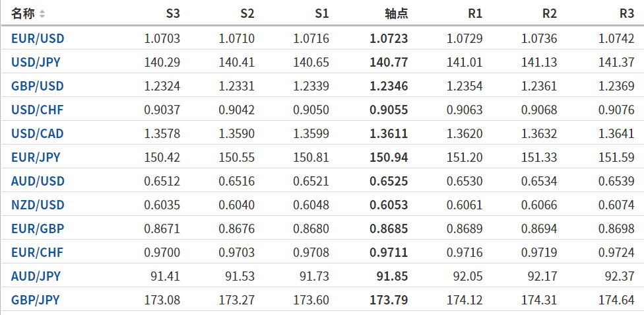Open the GBP/USD currency pair link
Screen dimensions: 644x315
[x=38, y=87]
